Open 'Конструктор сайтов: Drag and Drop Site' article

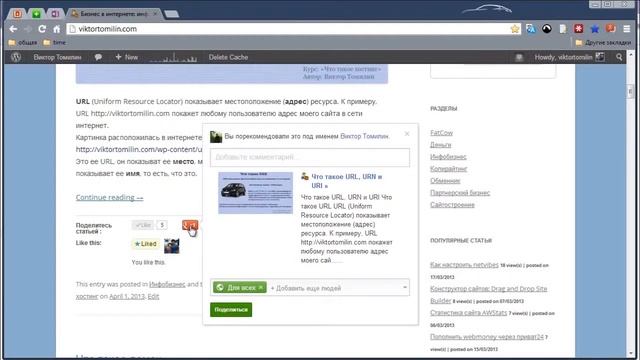(x=489, y=289)
